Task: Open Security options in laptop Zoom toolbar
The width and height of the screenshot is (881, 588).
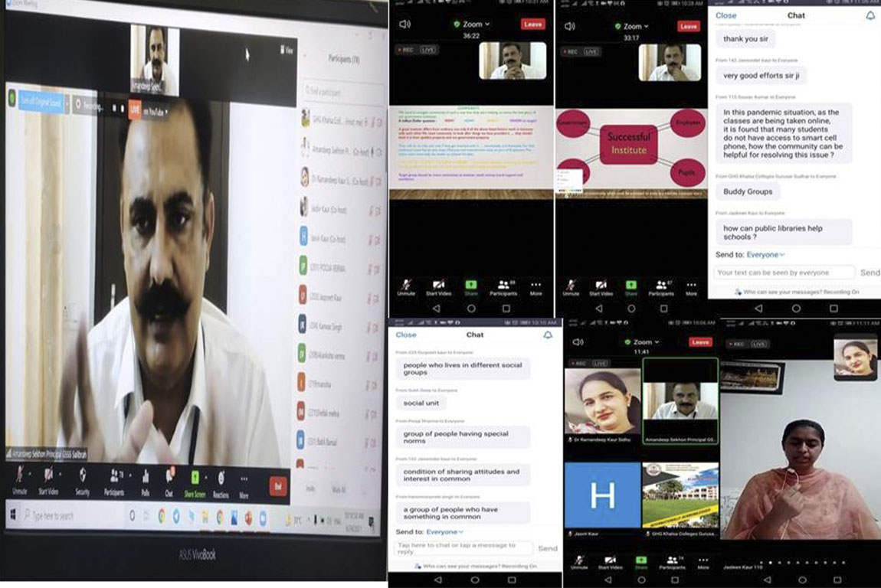Action: [82, 479]
